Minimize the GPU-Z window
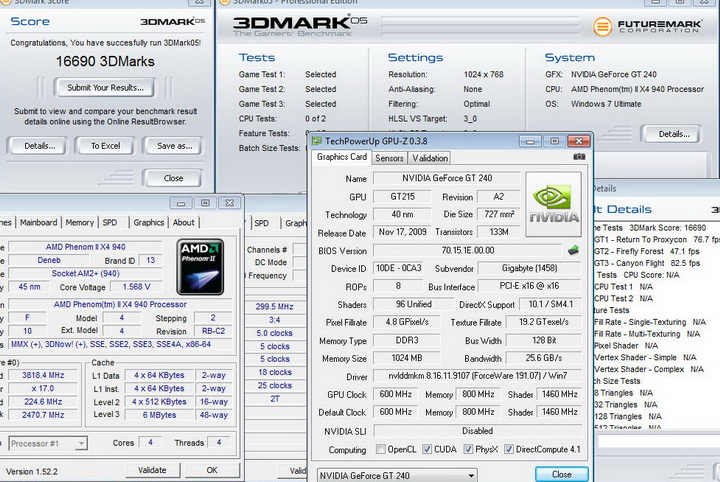 point(530,141)
